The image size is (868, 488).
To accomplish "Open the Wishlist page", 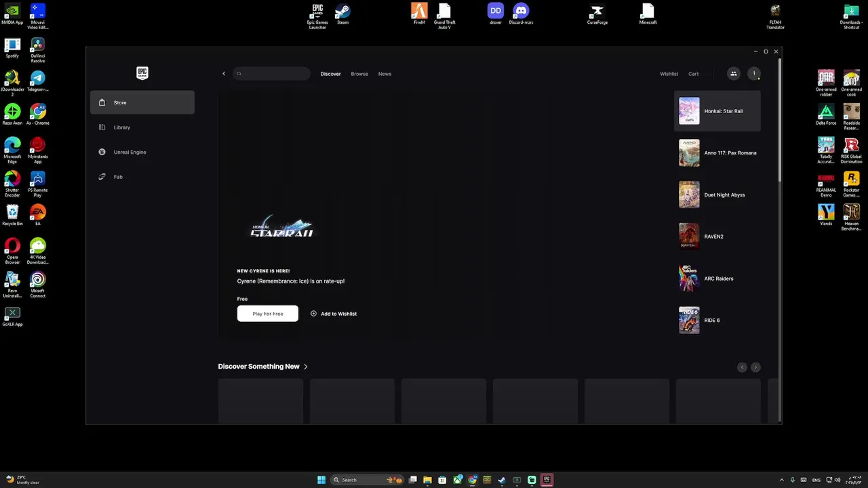I will 669,74.
